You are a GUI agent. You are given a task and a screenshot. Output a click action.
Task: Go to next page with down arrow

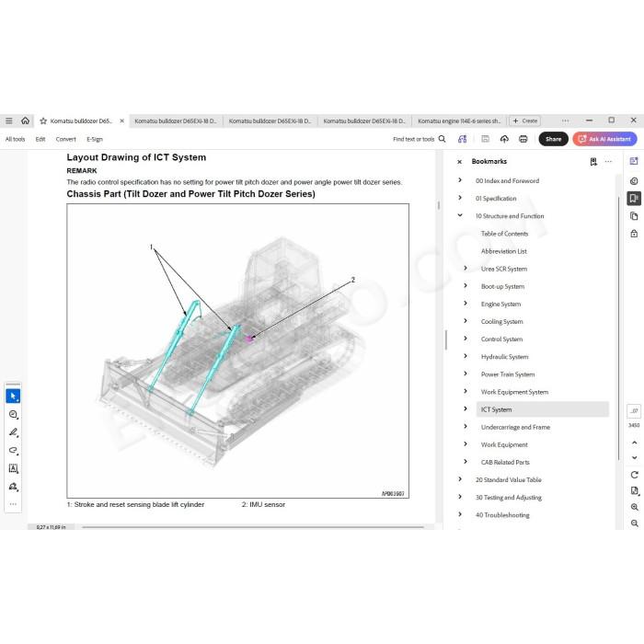(x=634, y=457)
